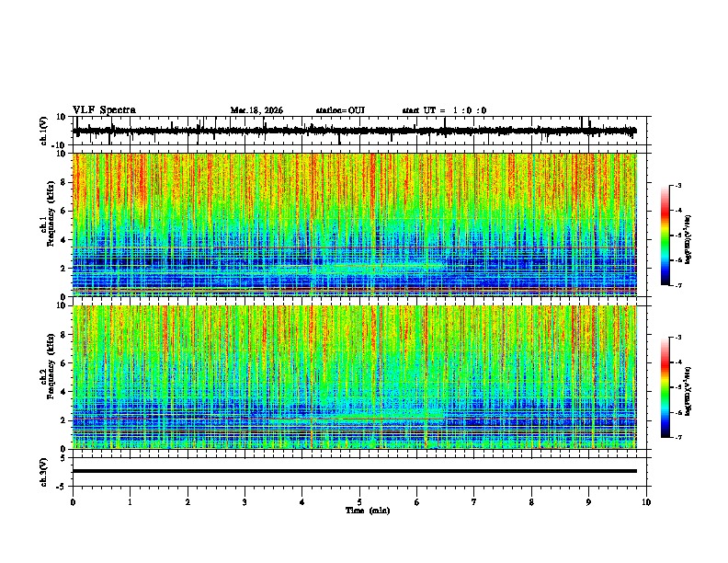This screenshot has height=563, width=728.
Task: Click the ch.1 "Frequency (kHz)" axis label
Action: coord(51,214)
